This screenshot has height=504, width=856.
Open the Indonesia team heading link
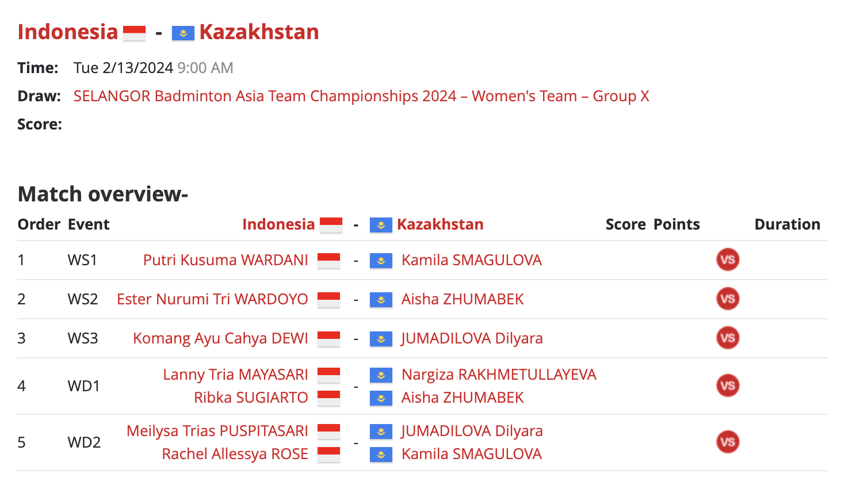click(68, 32)
